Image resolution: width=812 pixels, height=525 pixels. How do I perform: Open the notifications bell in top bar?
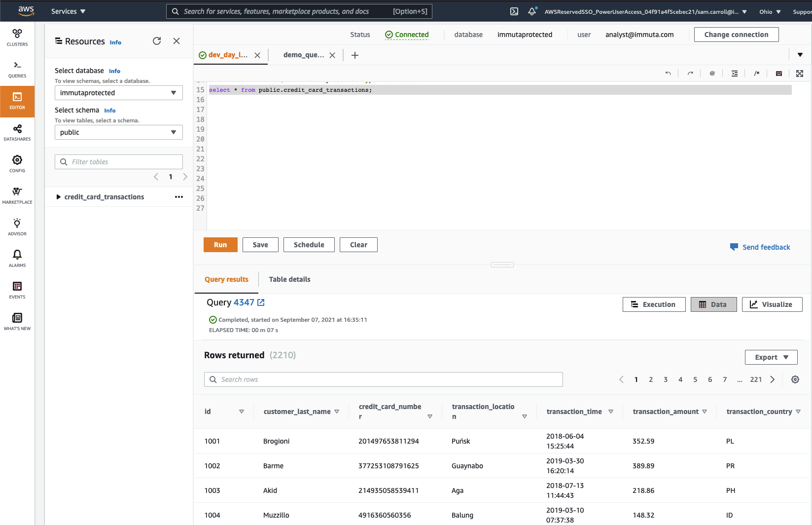point(532,11)
